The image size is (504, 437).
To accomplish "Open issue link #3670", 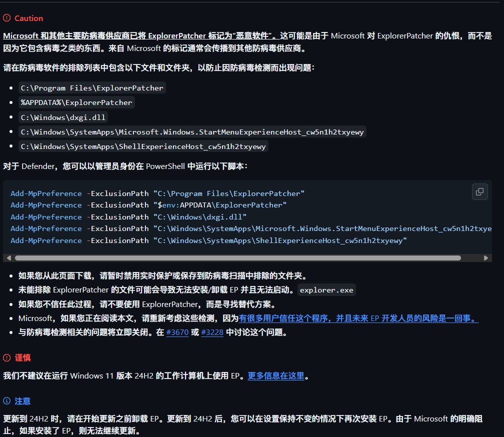I will point(177,332).
